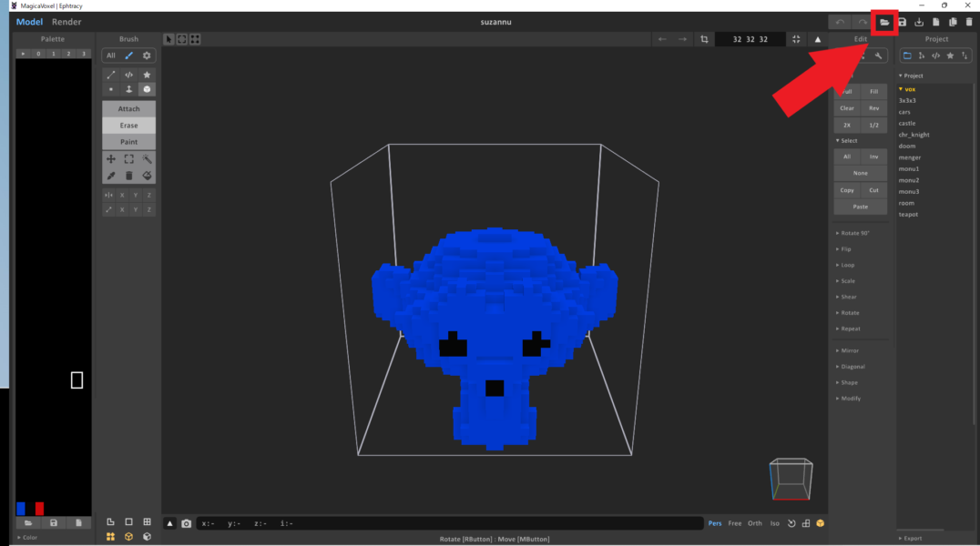The width and height of the screenshot is (980, 546).
Task: Select palette page 0 tab
Action: (38, 54)
